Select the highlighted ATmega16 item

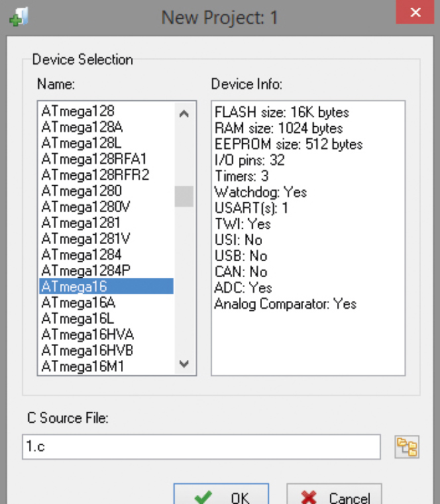106,286
